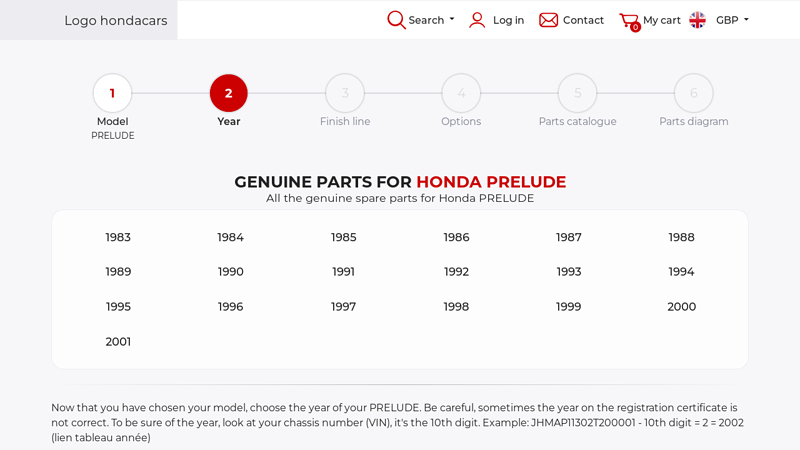800x450 pixels.
Task: Click the HONDA PRELUDE red heading text
Action: click(491, 182)
